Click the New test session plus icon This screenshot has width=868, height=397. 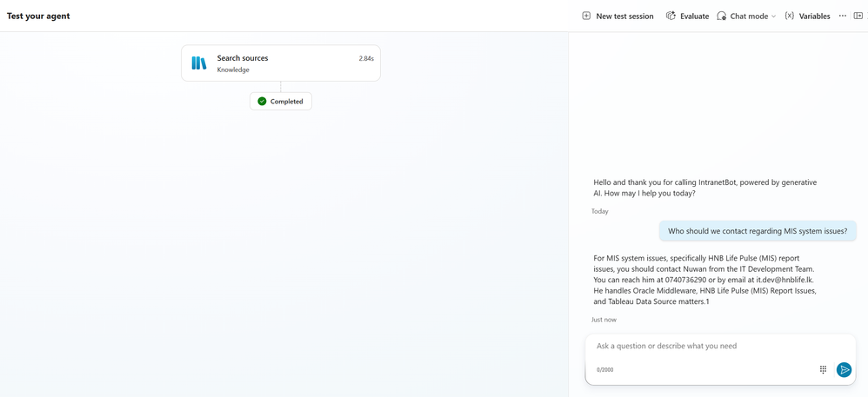[587, 16]
